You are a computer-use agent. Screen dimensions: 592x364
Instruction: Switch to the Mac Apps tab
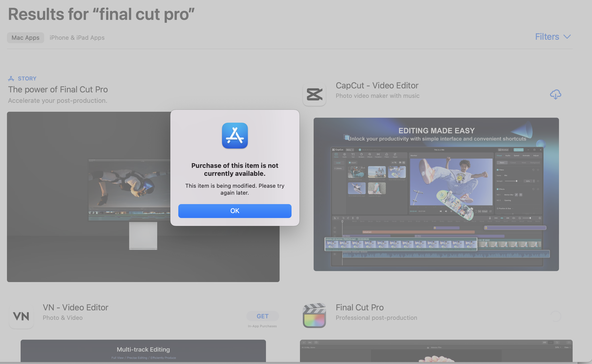pos(26,38)
